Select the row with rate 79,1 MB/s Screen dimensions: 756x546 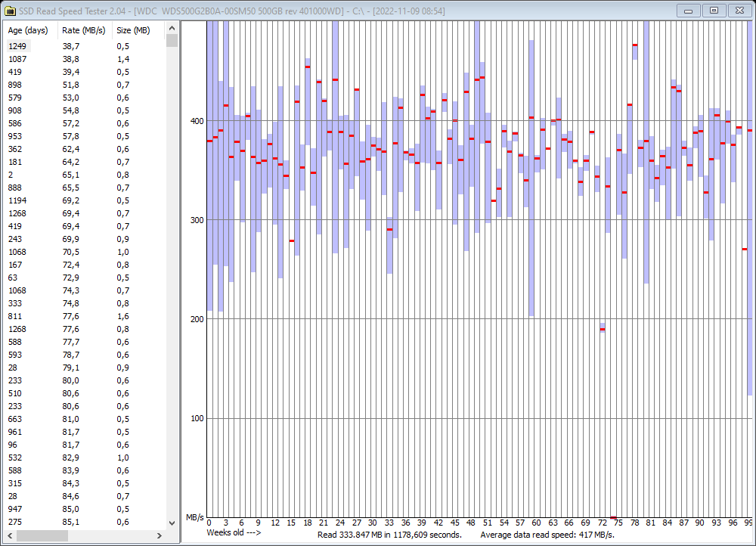click(x=85, y=368)
